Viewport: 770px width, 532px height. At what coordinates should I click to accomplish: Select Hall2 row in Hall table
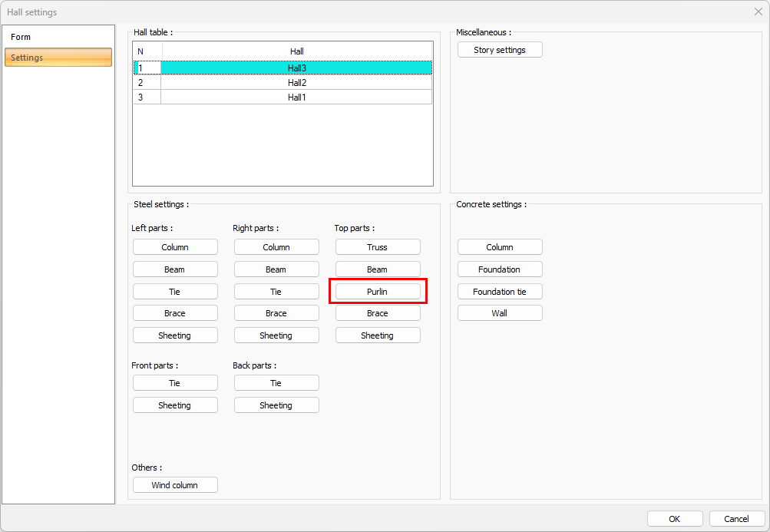pos(296,83)
